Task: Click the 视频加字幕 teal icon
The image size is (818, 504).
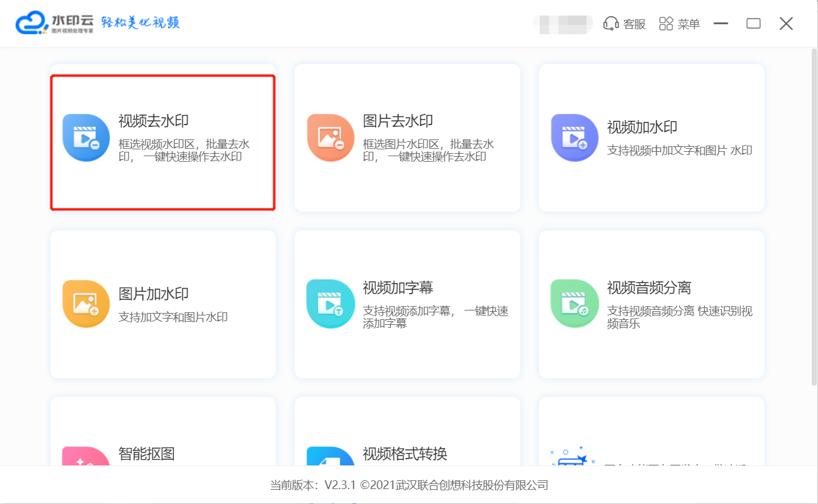Action: pos(330,304)
